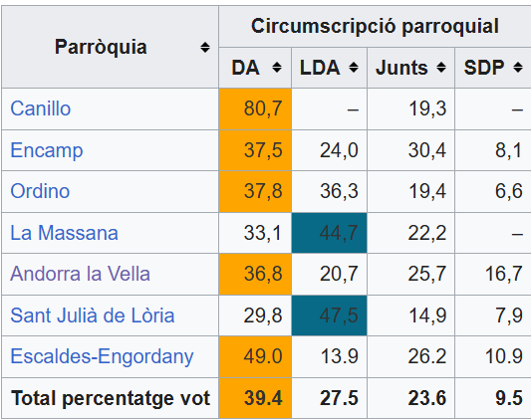
Task: Sort by SDP column arrow icon
Action: (x=518, y=68)
